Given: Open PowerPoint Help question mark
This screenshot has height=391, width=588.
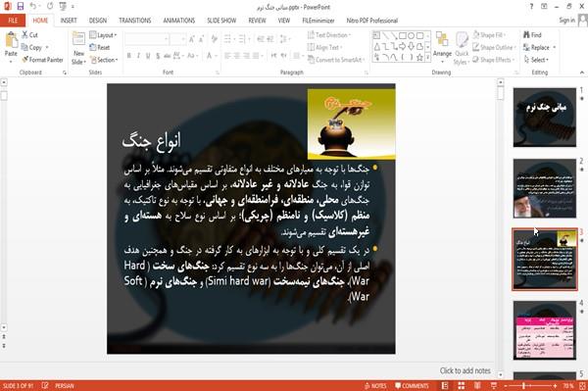Looking at the screenshot, I should tap(532, 7).
